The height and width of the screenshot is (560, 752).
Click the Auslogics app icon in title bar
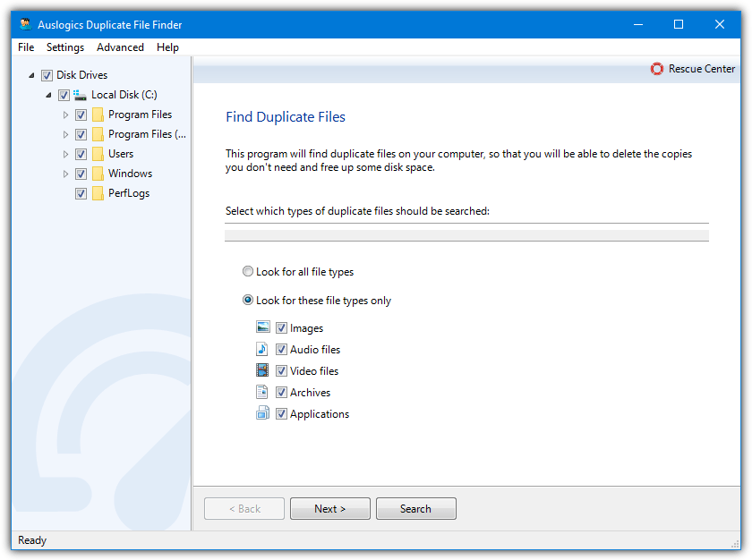coord(25,24)
